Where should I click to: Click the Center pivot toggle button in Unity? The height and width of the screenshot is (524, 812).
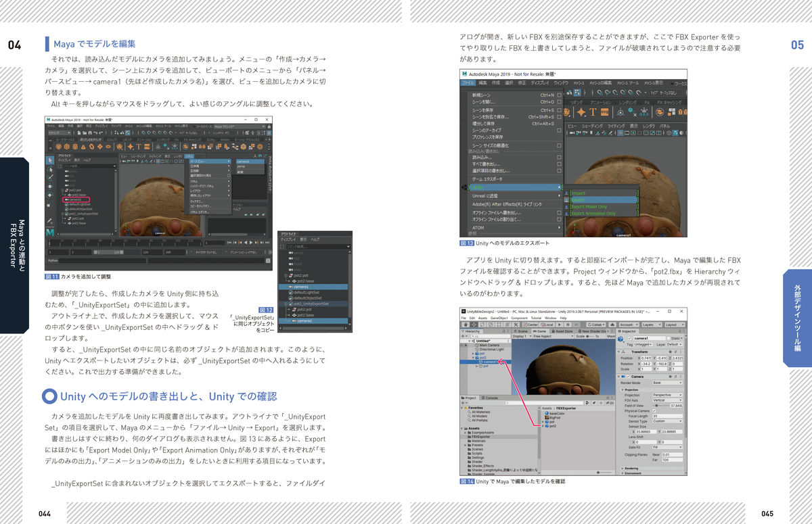531,325
